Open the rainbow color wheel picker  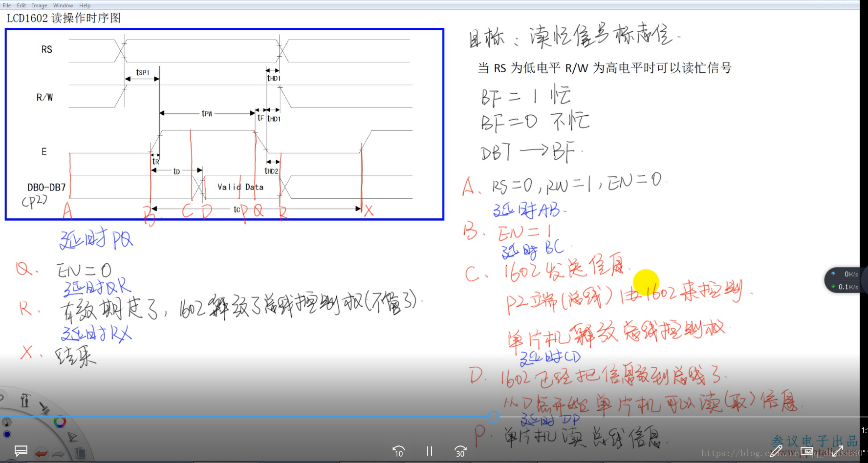(60, 421)
